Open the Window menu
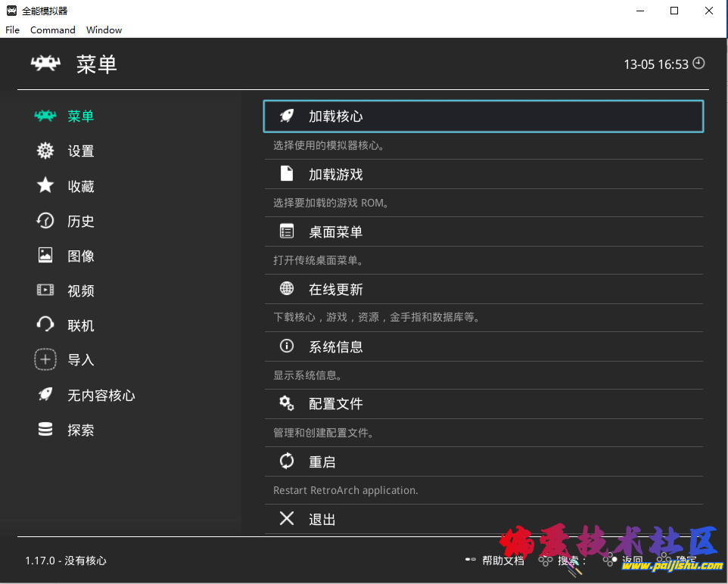The height and width of the screenshot is (584, 728). [x=104, y=30]
